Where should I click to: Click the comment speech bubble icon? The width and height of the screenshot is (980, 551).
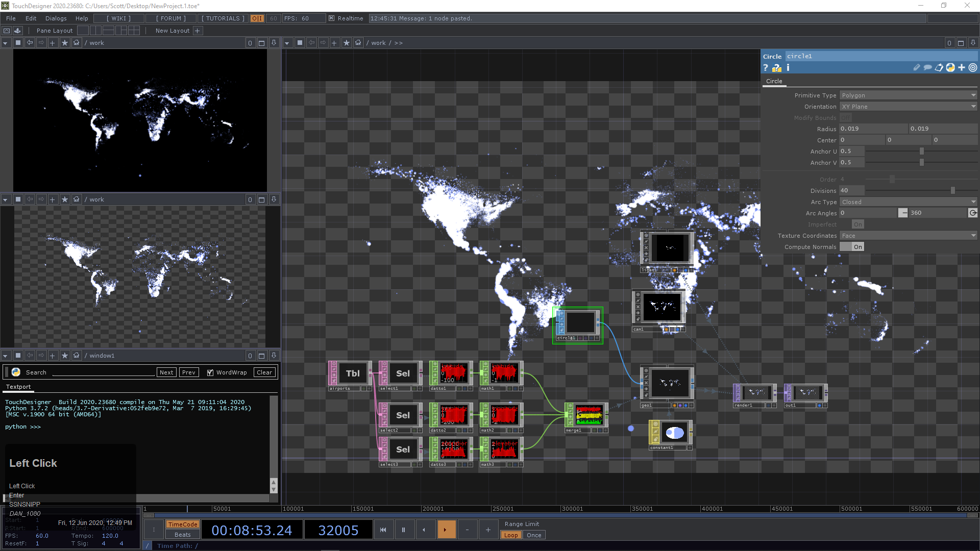click(927, 68)
